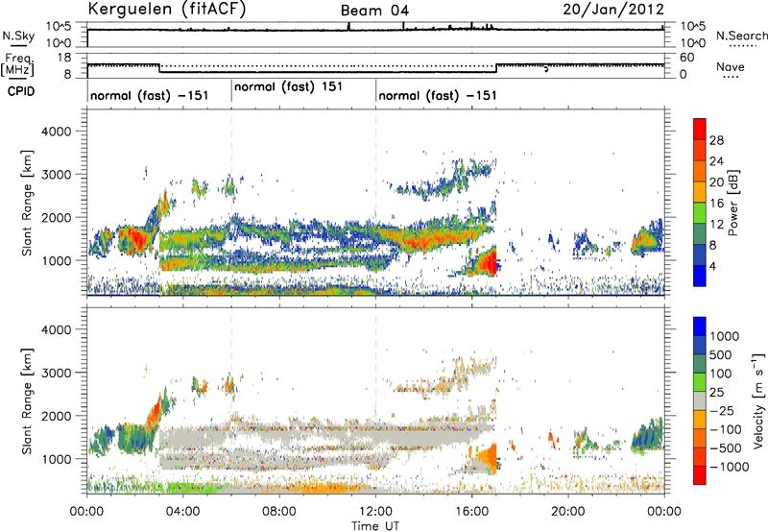Click the "1000" range tick in velocity panel
The image size is (768, 532).
click(56, 459)
